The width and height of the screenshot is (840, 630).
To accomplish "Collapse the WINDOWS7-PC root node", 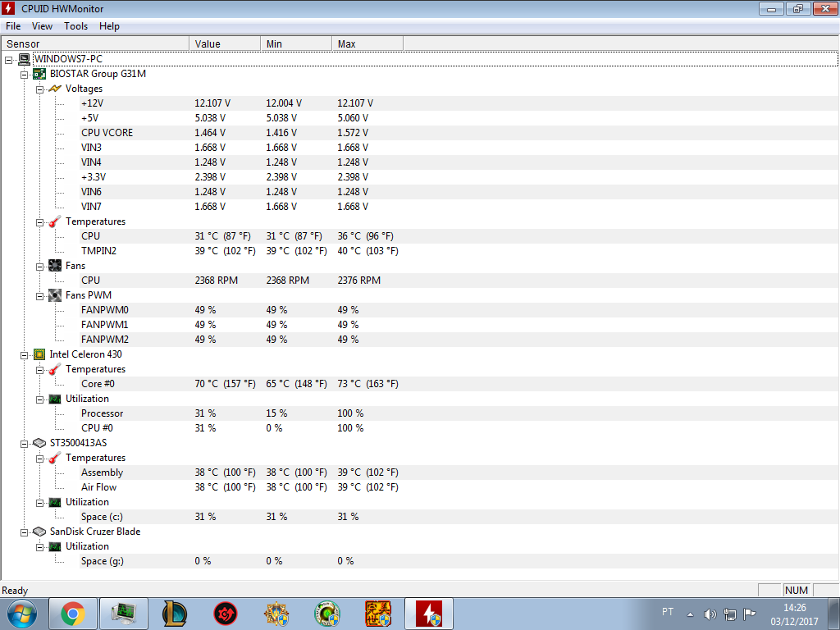I will tap(9, 59).
